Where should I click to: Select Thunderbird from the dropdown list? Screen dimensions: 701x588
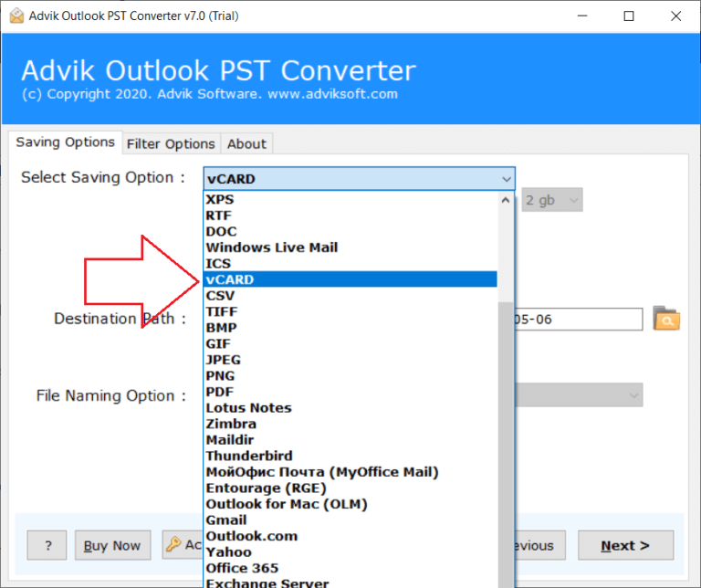coord(249,456)
